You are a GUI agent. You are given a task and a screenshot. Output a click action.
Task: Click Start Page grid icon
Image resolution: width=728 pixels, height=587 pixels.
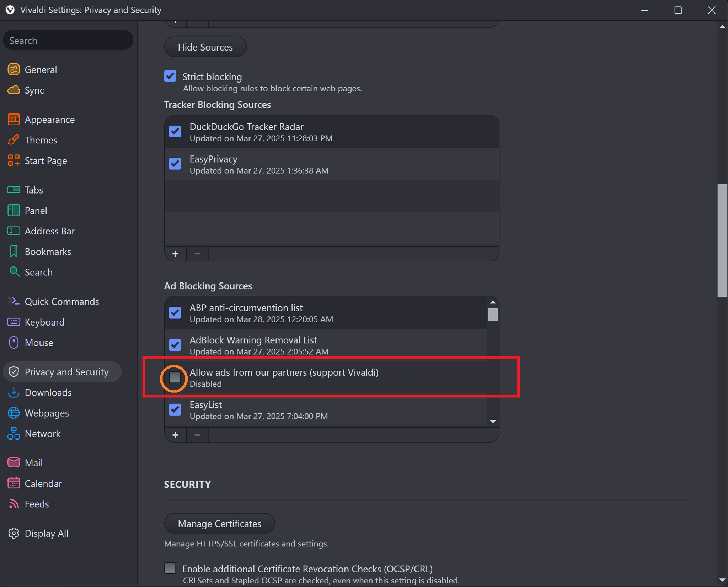(14, 160)
